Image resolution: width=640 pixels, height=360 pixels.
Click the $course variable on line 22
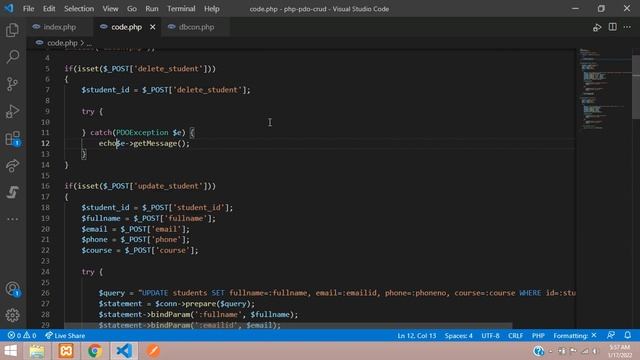coord(96,250)
